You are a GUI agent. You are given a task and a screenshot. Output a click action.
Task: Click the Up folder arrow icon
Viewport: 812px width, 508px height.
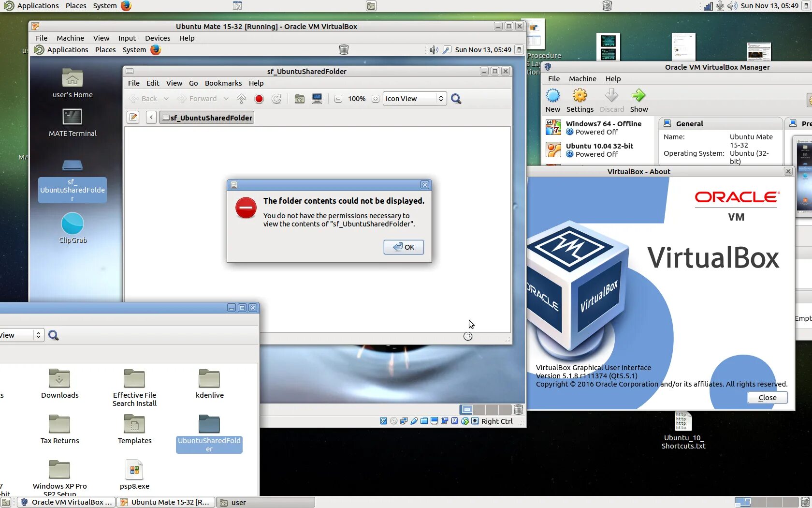pos(242,99)
